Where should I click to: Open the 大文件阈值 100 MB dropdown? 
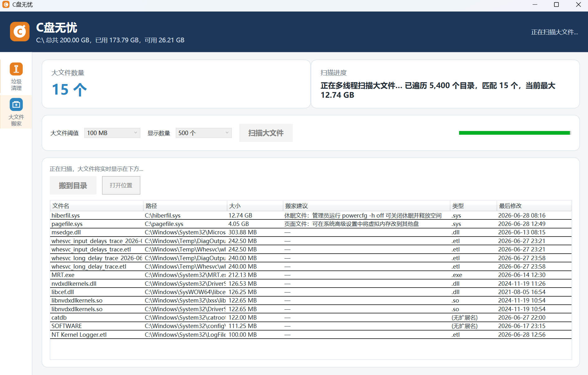112,133
